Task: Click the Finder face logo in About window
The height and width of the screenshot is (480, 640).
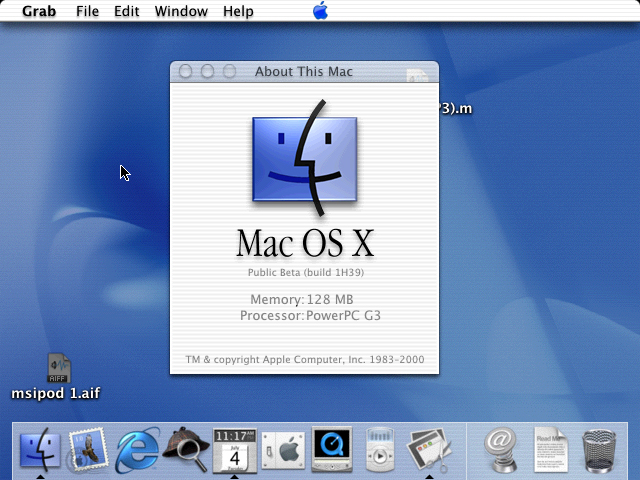Action: (x=305, y=158)
